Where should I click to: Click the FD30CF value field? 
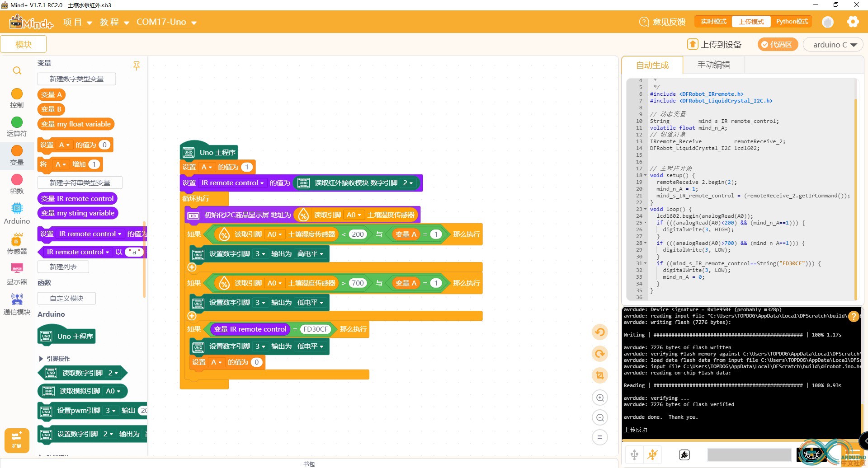point(316,329)
